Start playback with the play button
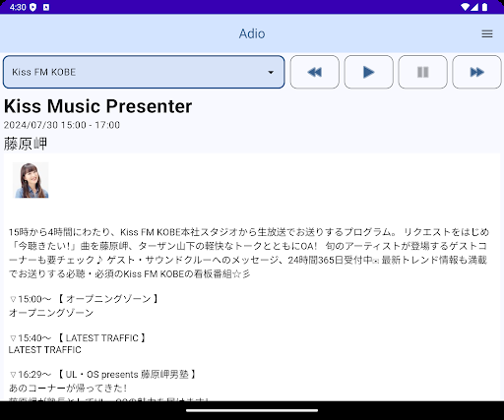This screenshot has height=420, width=504. pos(368,72)
